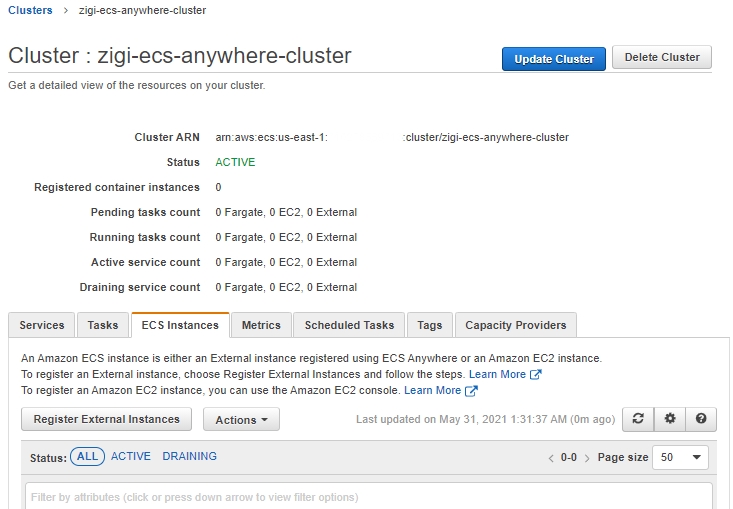The height and width of the screenshot is (509, 733).
Task: Open the Capacity Providers tab
Action: click(x=516, y=325)
